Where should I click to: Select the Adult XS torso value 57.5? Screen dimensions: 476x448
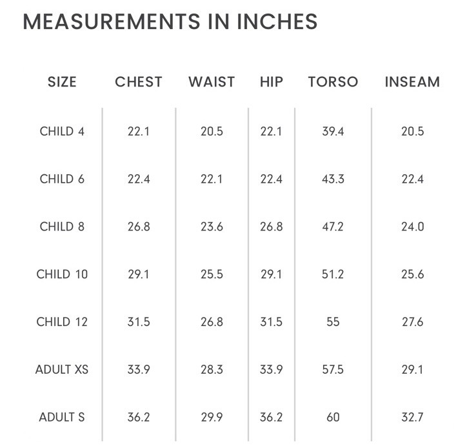(x=333, y=369)
